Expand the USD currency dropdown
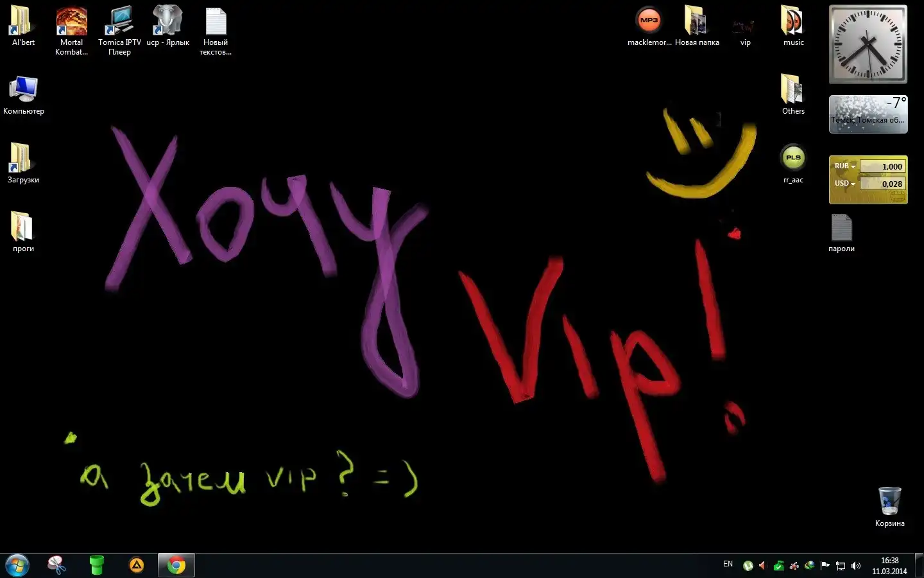This screenshot has height=578, width=924. pos(845,184)
